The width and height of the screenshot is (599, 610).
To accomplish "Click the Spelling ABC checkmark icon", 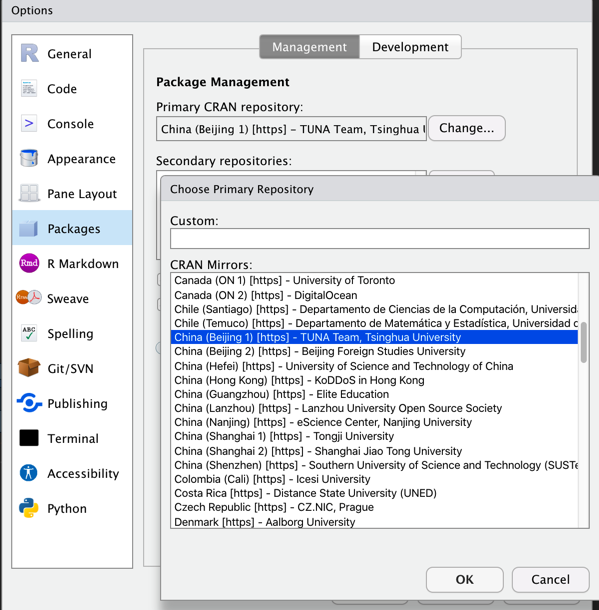I will point(29,333).
